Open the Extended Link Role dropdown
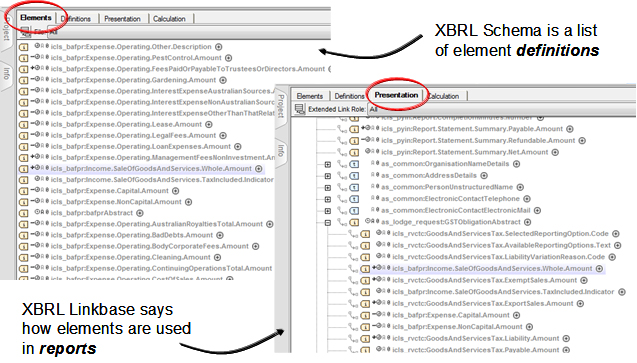The height and width of the screenshot is (363, 637). point(502,109)
